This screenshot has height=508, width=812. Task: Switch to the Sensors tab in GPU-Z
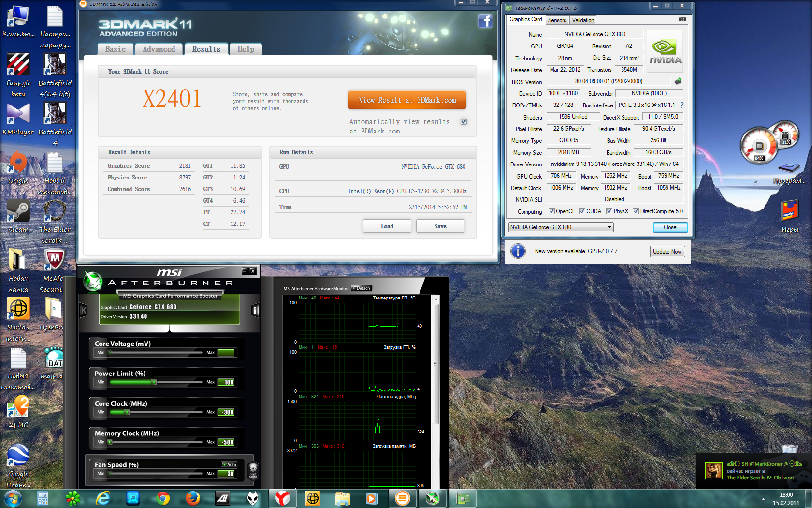[557, 20]
